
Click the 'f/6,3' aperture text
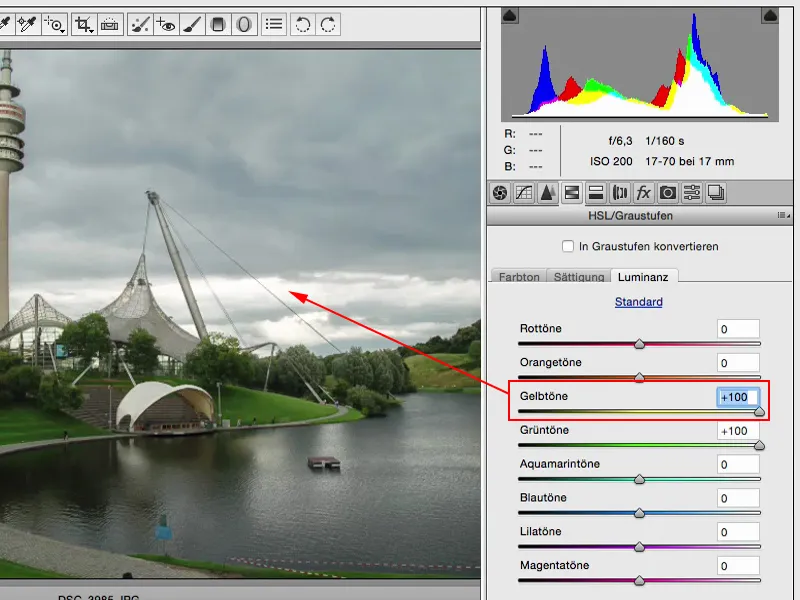pos(620,141)
